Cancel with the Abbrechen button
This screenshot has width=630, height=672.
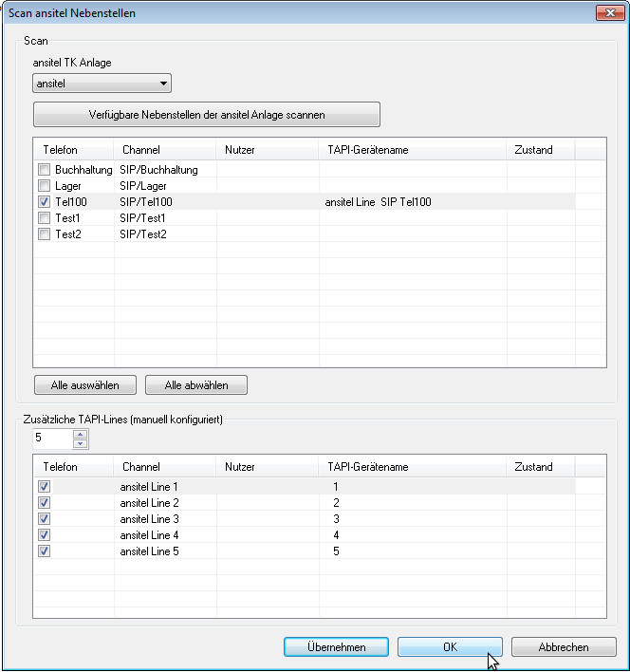pyautogui.click(x=564, y=647)
